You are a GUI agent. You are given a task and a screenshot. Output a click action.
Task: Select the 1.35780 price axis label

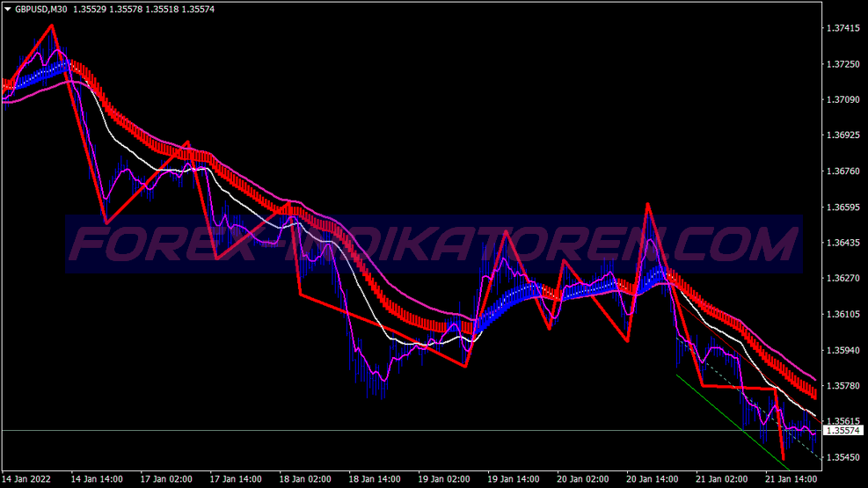(x=842, y=386)
